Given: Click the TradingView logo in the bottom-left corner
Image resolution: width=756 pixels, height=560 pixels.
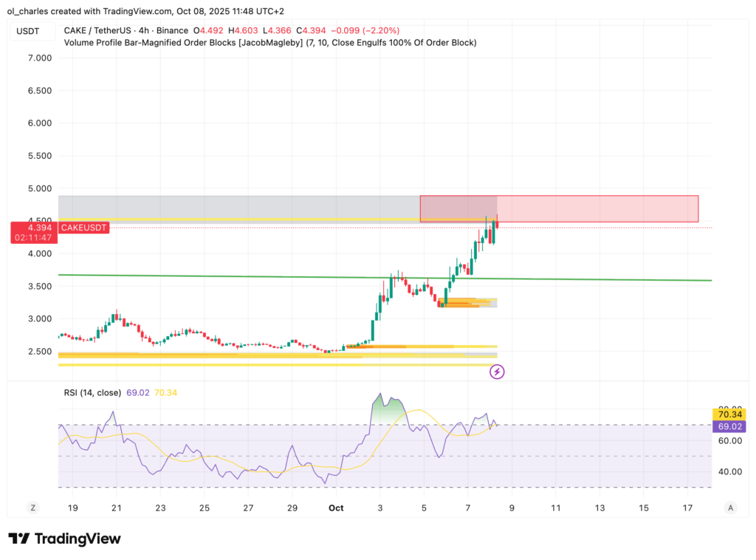Looking at the screenshot, I should [63, 539].
